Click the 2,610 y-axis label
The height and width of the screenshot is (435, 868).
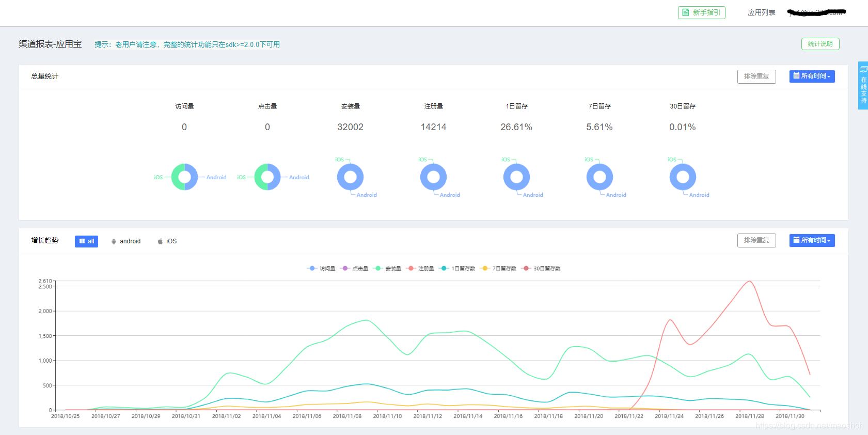(x=45, y=281)
